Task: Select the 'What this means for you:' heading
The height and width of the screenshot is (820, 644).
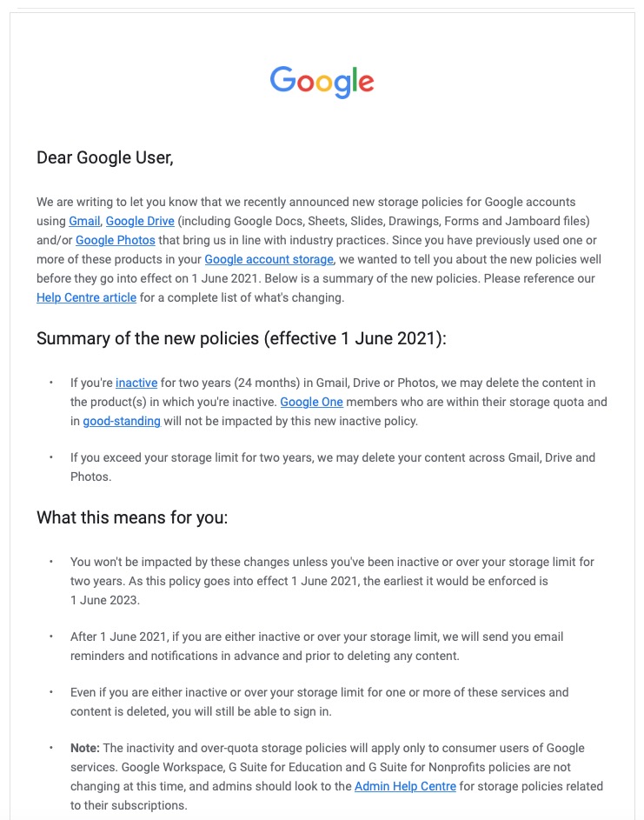Action: [x=132, y=518]
